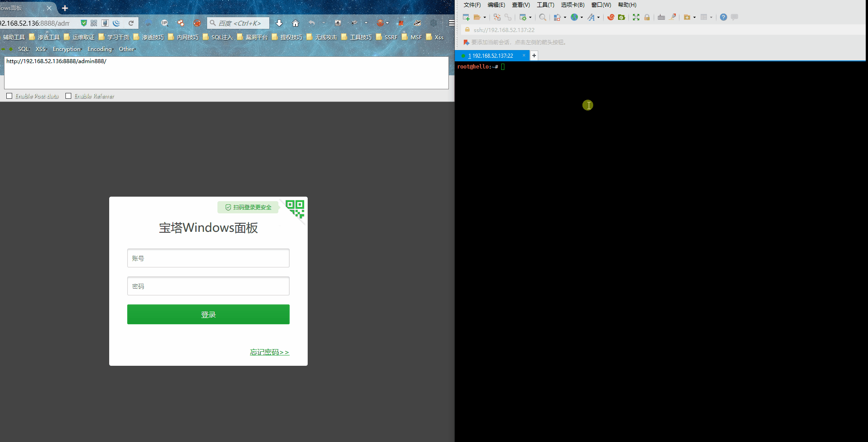Click the new session icon in Xshell toolbar

coord(466,17)
